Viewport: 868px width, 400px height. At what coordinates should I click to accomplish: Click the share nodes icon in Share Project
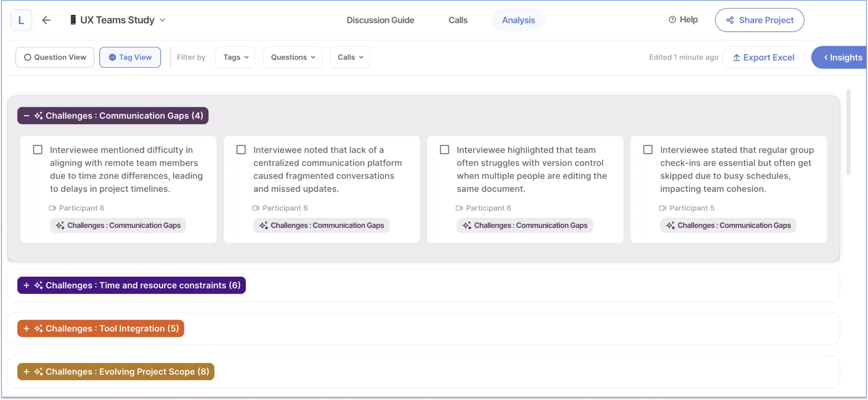(730, 20)
